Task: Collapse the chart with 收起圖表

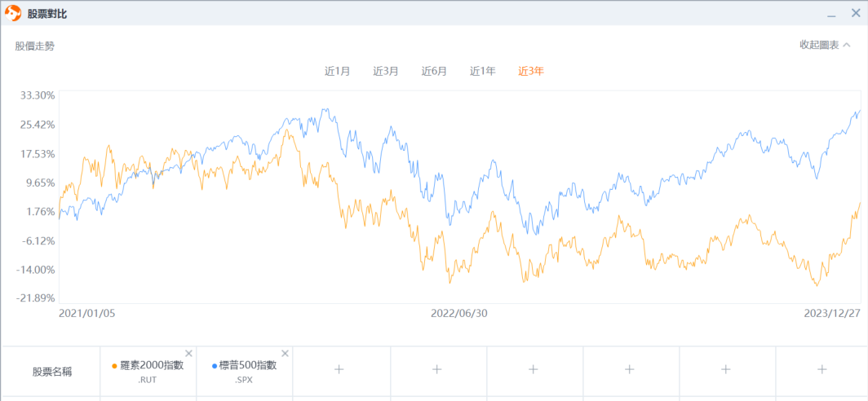Action: click(825, 45)
